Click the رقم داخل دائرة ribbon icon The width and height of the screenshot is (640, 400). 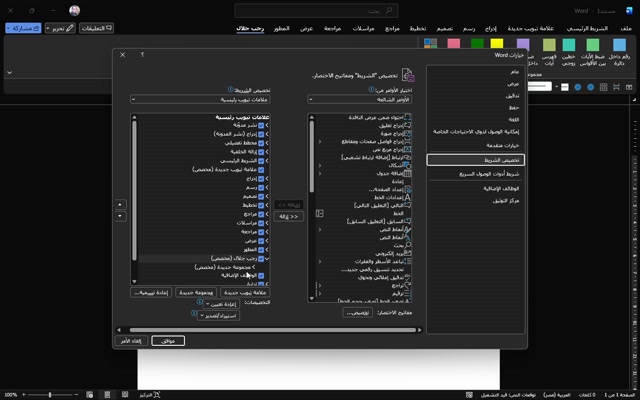(x=621, y=56)
